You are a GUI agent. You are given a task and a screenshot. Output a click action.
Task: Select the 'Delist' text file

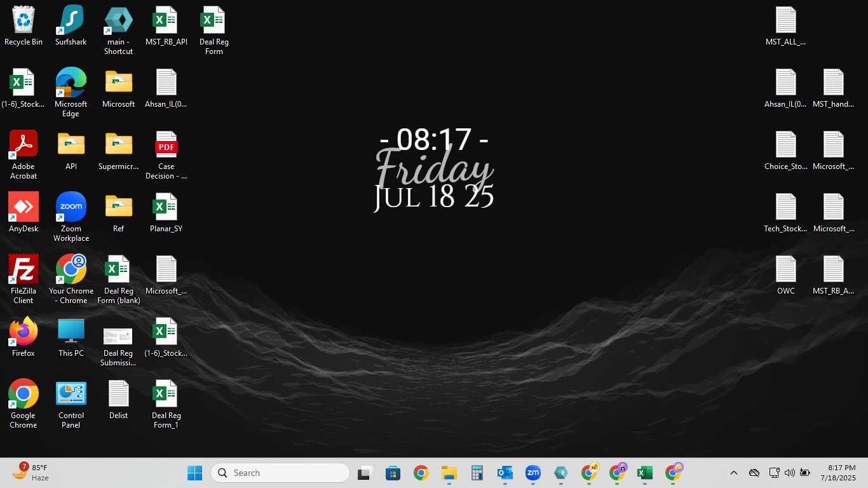(119, 400)
